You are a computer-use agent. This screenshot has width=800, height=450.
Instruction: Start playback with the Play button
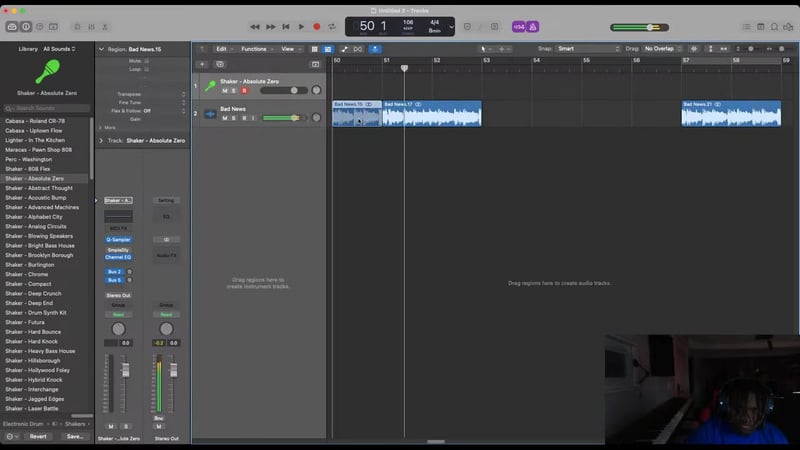(x=301, y=27)
